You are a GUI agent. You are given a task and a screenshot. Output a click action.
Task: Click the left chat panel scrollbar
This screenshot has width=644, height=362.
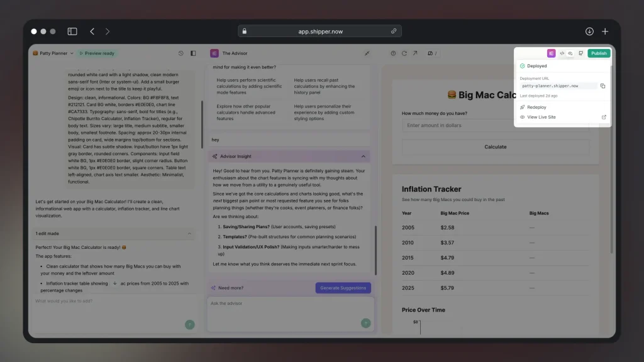(202, 124)
